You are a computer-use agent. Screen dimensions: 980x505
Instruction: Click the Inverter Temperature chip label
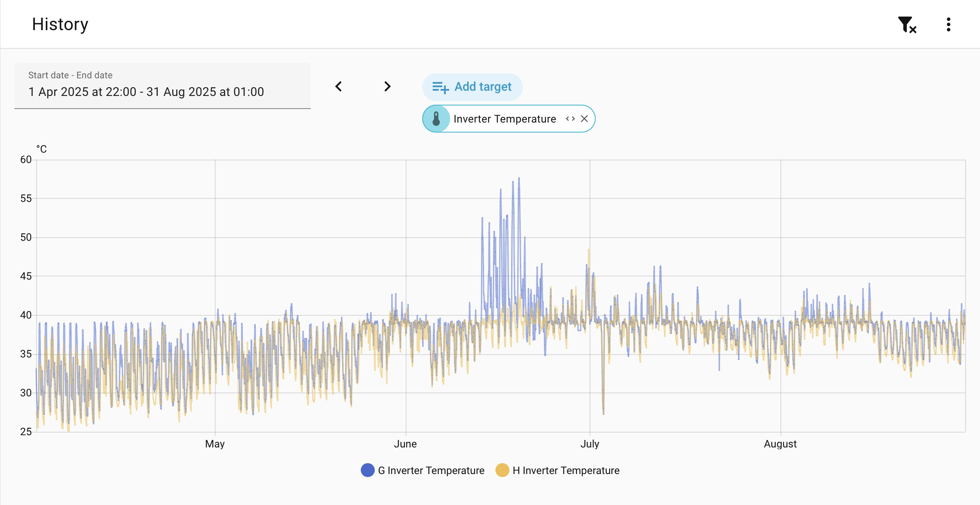(505, 119)
